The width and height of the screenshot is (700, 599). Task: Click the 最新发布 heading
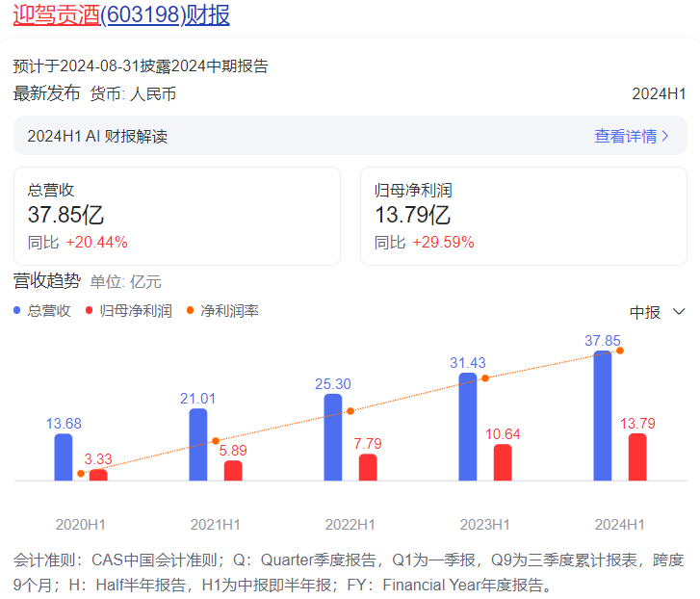(x=46, y=93)
